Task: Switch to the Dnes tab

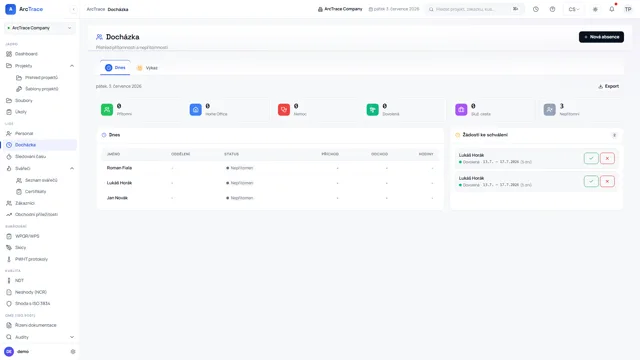Action: pyautogui.click(x=115, y=68)
